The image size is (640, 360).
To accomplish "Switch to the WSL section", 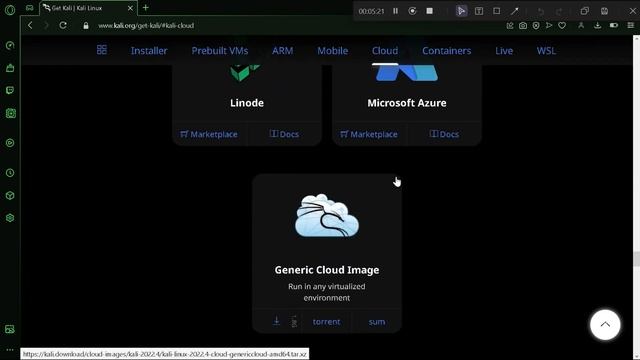I will (x=546, y=51).
